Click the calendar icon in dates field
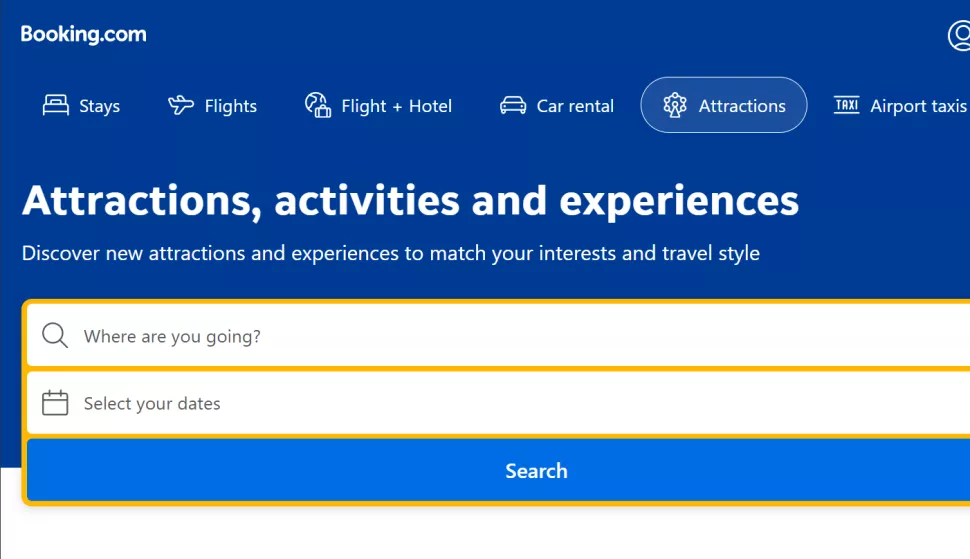This screenshot has width=970, height=559. tap(55, 403)
